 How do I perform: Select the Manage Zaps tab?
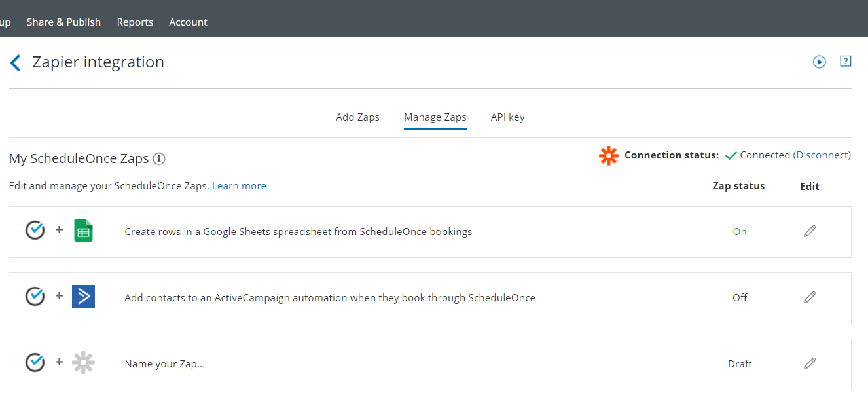435,117
